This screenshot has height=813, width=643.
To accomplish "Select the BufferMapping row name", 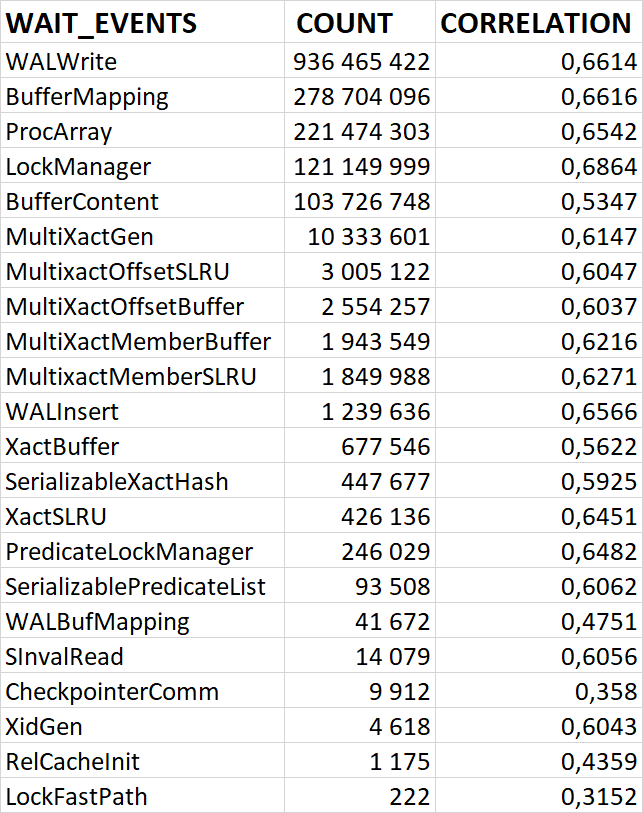I will tap(87, 97).
